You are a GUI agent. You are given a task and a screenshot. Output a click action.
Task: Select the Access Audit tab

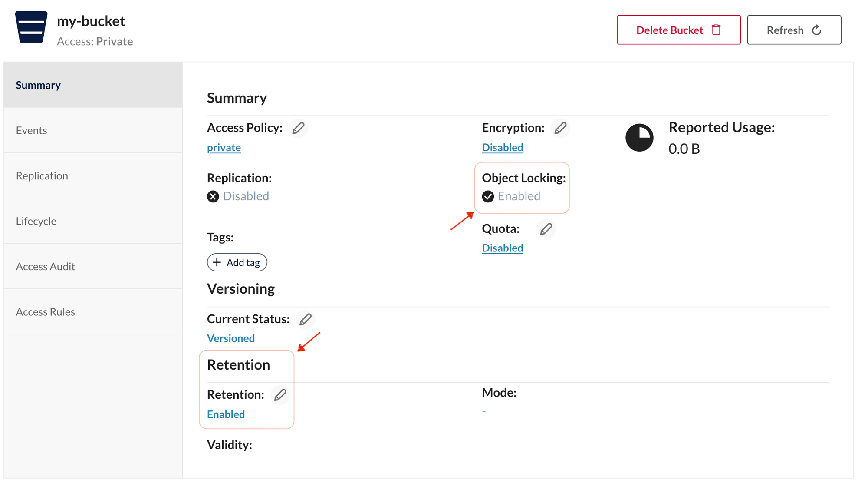coord(93,266)
